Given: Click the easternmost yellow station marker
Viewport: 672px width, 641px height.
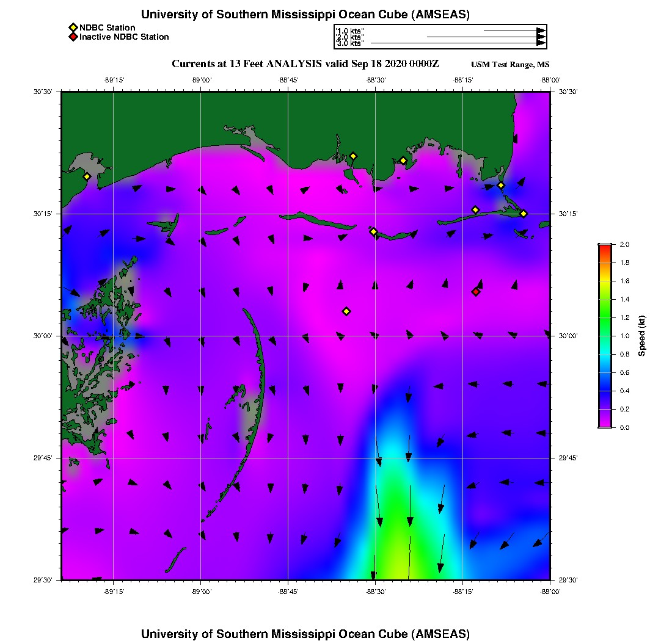Looking at the screenshot, I should (x=524, y=213).
